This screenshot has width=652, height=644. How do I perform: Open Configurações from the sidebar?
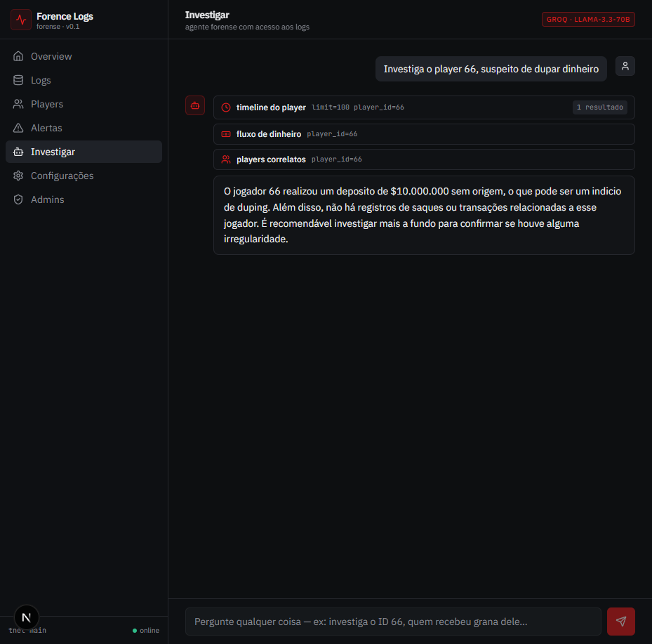click(x=84, y=176)
